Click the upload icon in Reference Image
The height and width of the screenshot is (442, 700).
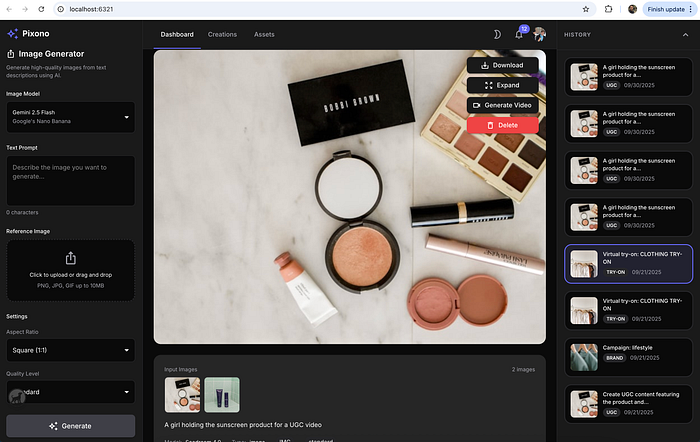(70, 258)
